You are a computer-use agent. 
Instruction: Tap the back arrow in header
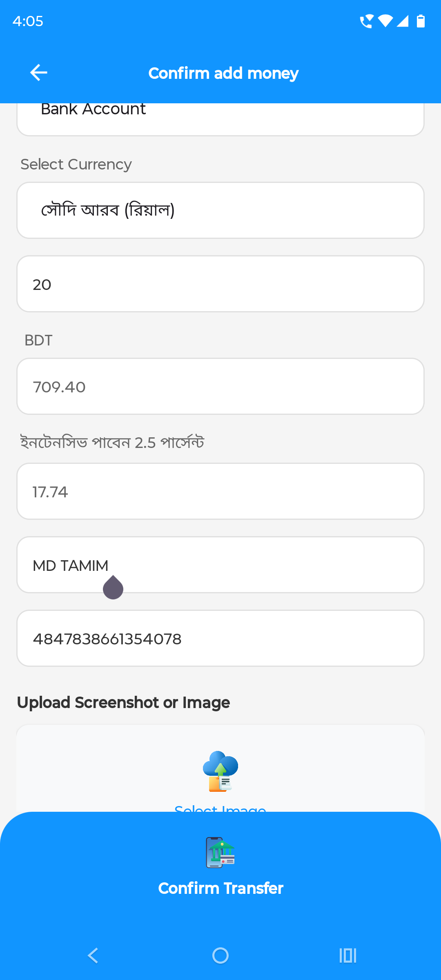pyautogui.click(x=39, y=73)
